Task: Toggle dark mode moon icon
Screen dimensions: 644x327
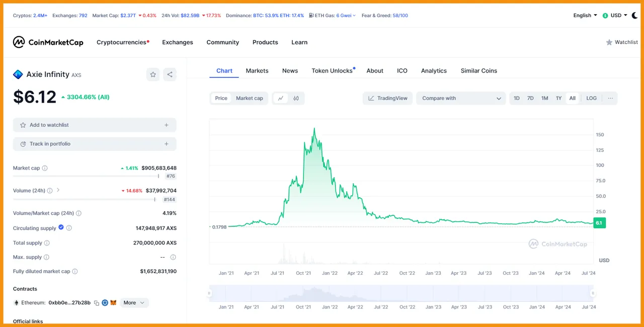Action: [634, 15]
